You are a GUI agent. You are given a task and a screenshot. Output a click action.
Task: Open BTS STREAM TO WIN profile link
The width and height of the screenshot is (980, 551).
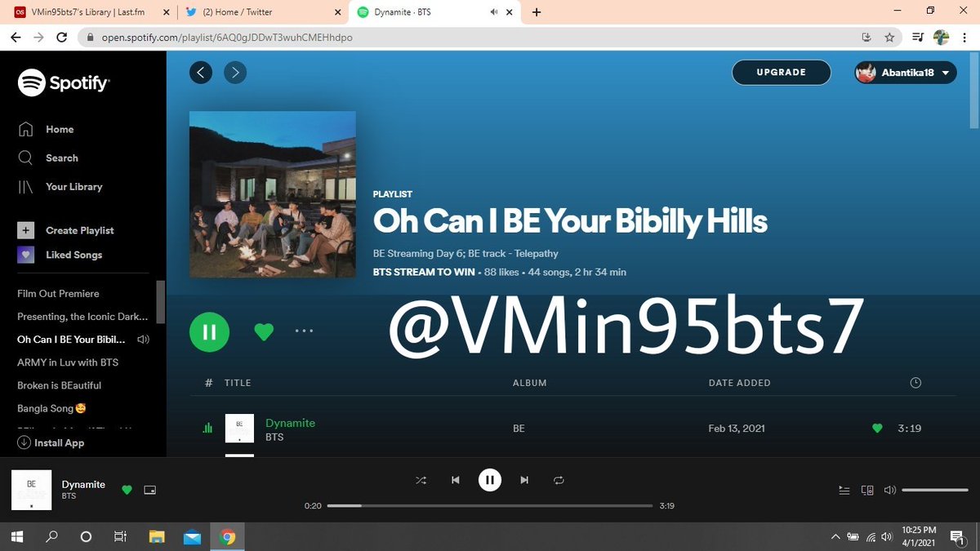click(425, 272)
